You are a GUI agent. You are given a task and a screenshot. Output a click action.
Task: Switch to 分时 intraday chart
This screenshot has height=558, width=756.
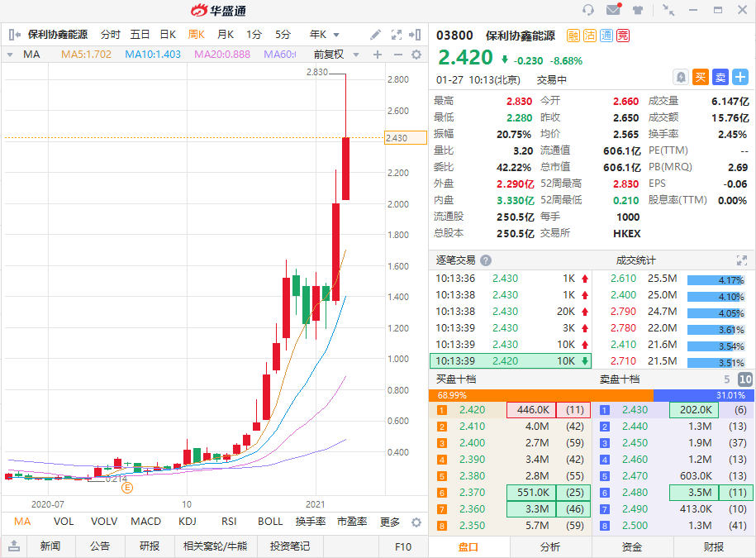point(111,35)
